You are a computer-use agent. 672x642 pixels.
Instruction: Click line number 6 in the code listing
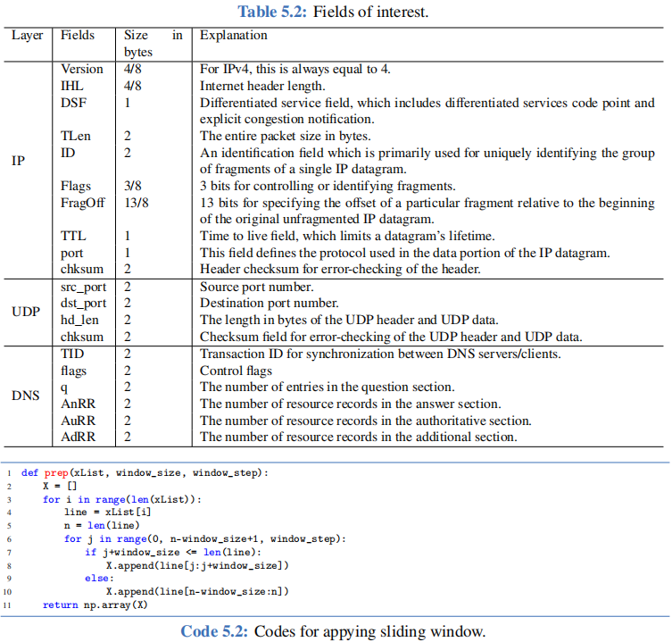[7, 538]
